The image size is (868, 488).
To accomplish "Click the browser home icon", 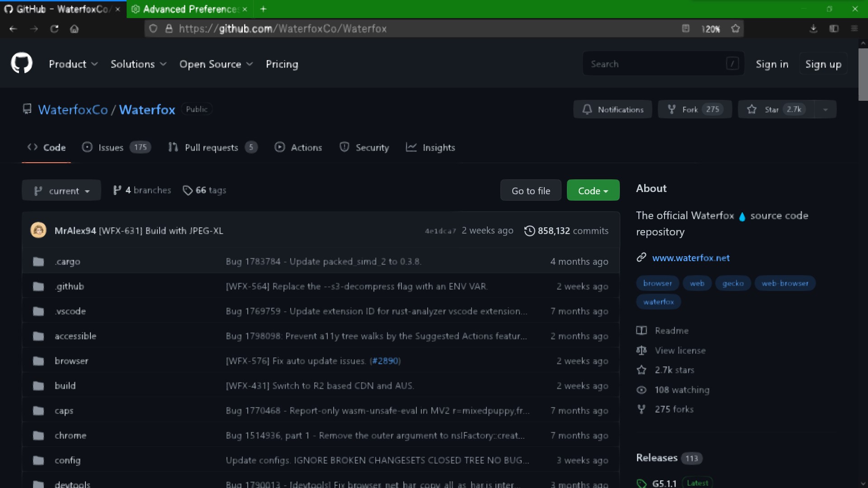I will click(75, 28).
